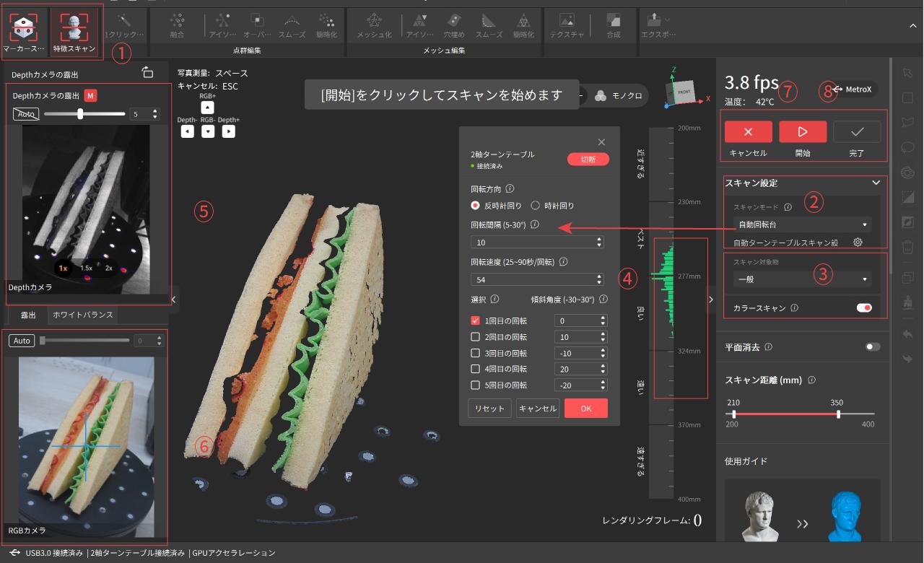Check the 2回目の回転 checkbox
This screenshot has height=563, width=924.
pyautogui.click(x=475, y=337)
